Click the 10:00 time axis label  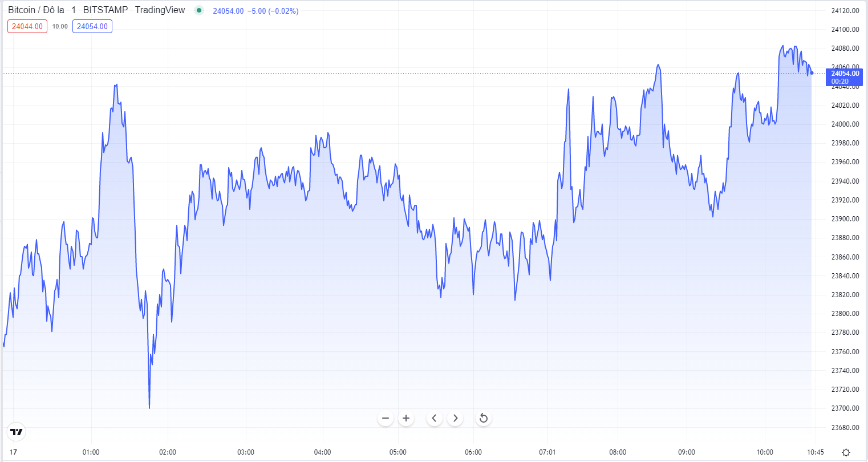pyautogui.click(x=765, y=452)
